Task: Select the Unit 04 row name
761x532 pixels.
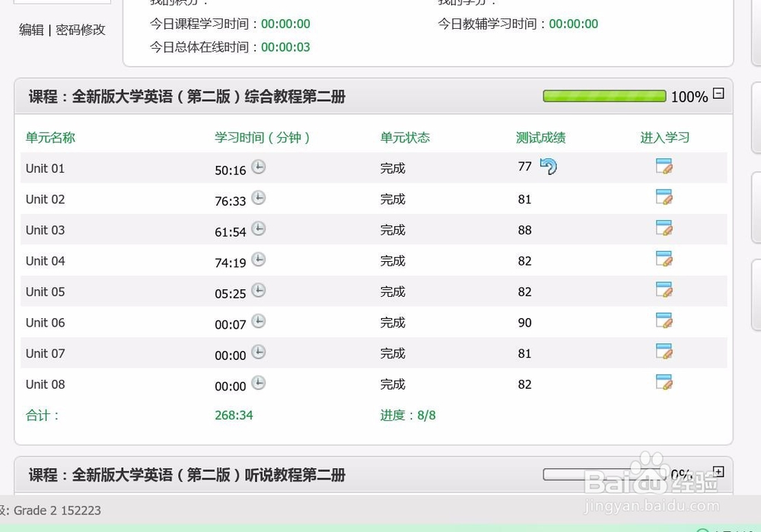Action: [45, 261]
